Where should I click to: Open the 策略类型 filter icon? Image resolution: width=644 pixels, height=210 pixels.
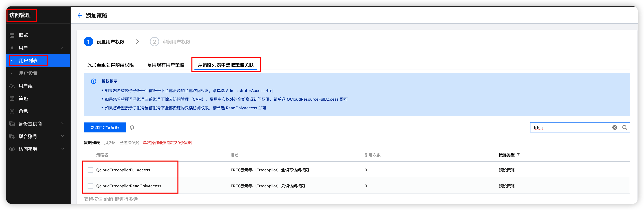point(518,155)
